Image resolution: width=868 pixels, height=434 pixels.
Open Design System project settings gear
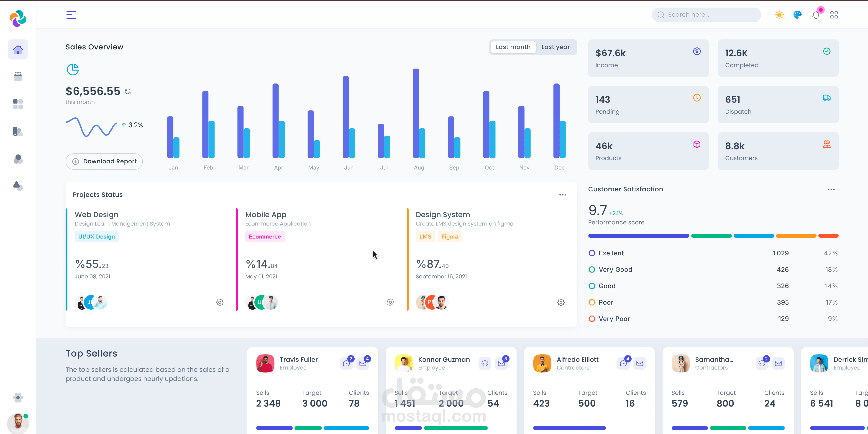point(561,302)
